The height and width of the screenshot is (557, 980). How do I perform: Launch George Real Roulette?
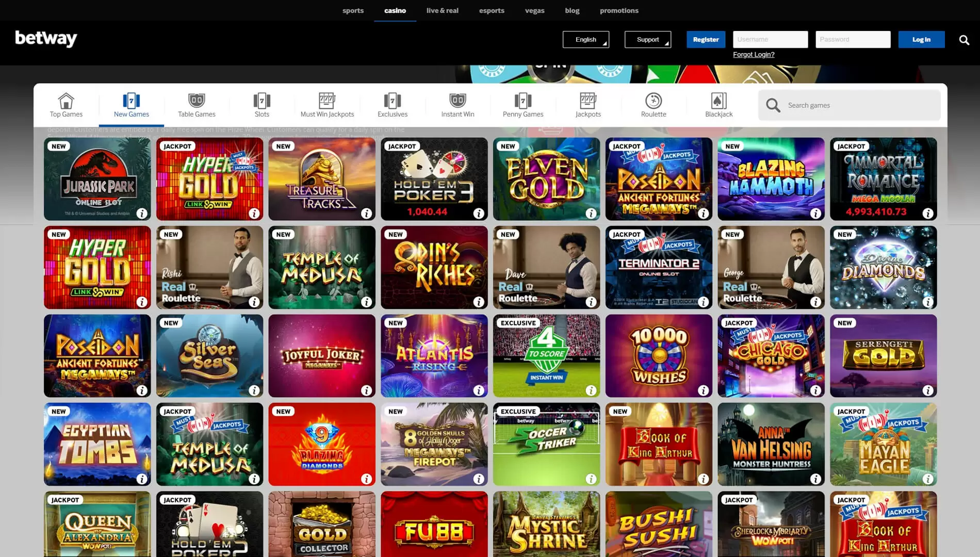tap(771, 267)
